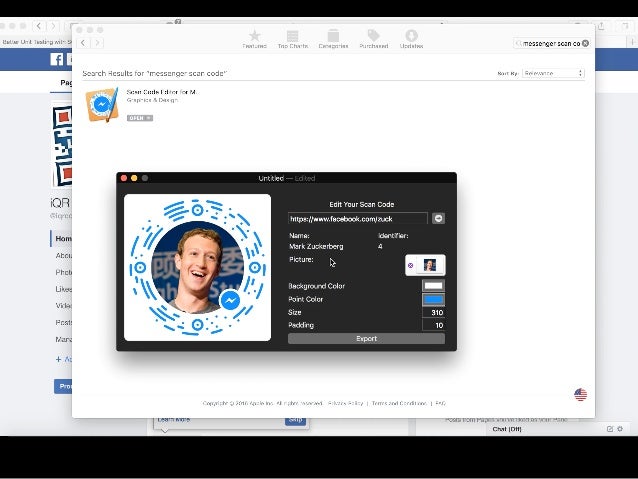
Task: Open the Terms and Conditions link
Action: 399,403
